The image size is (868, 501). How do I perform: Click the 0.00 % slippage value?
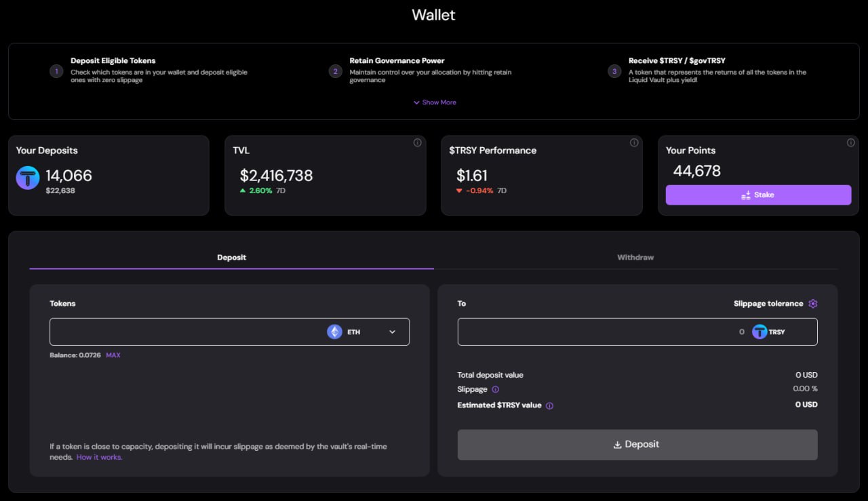pyautogui.click(x=805, y=389)
